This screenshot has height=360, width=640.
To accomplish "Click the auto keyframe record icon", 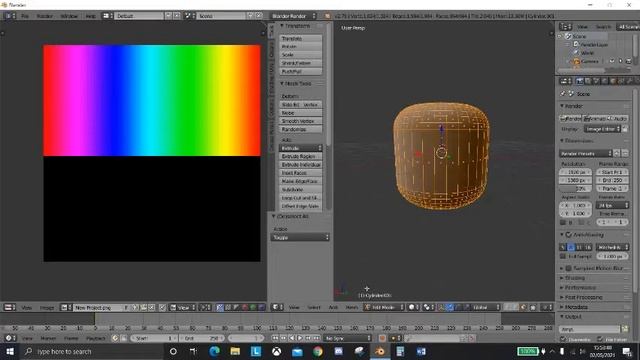I will [382, 338].
